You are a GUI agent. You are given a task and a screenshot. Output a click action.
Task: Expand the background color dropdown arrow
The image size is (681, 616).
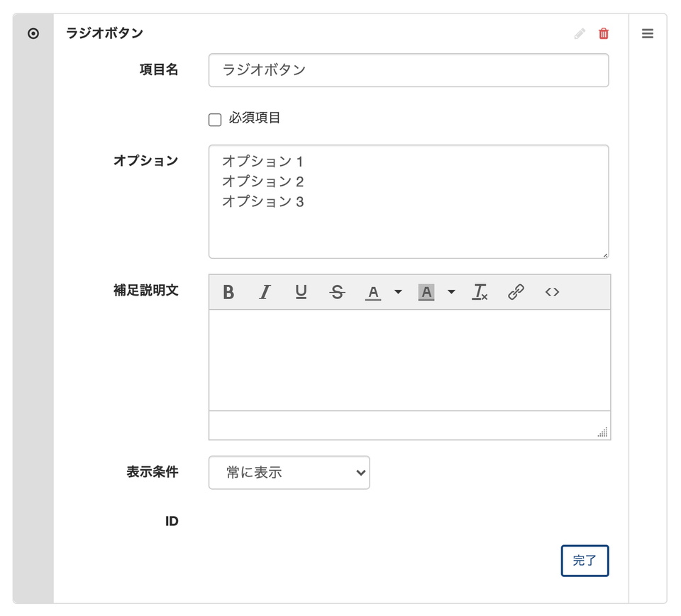(452, 292)
